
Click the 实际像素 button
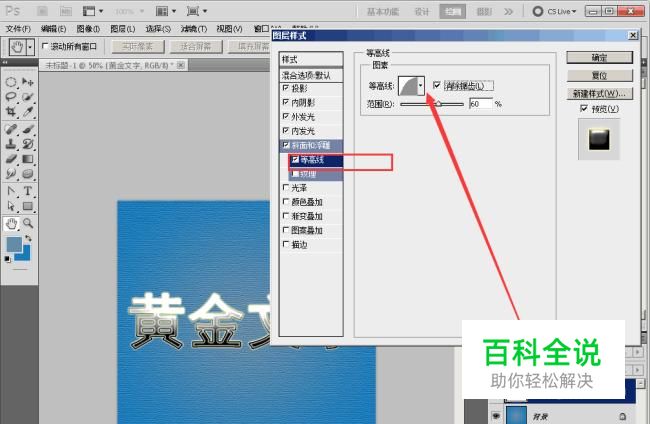click(138, 46)
